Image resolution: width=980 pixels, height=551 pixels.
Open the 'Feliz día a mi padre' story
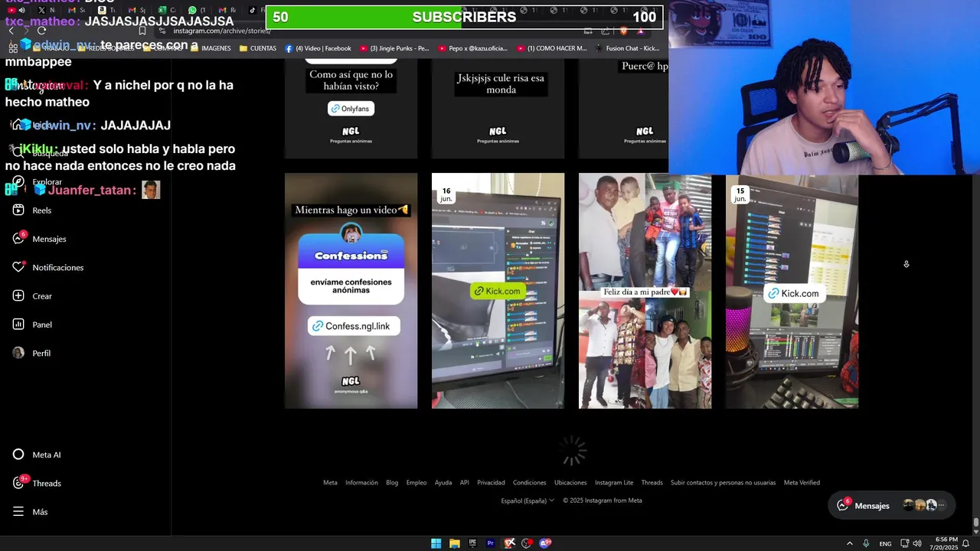click(645, 291)
